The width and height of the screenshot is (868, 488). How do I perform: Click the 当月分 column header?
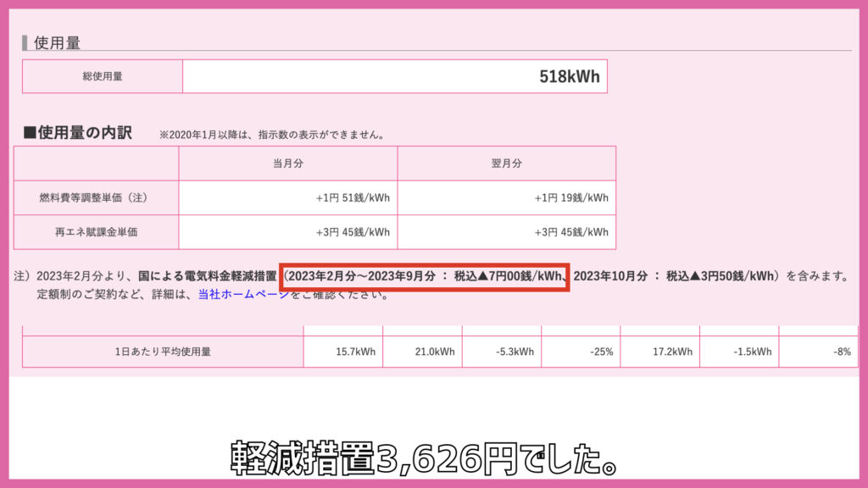point(288,164)
